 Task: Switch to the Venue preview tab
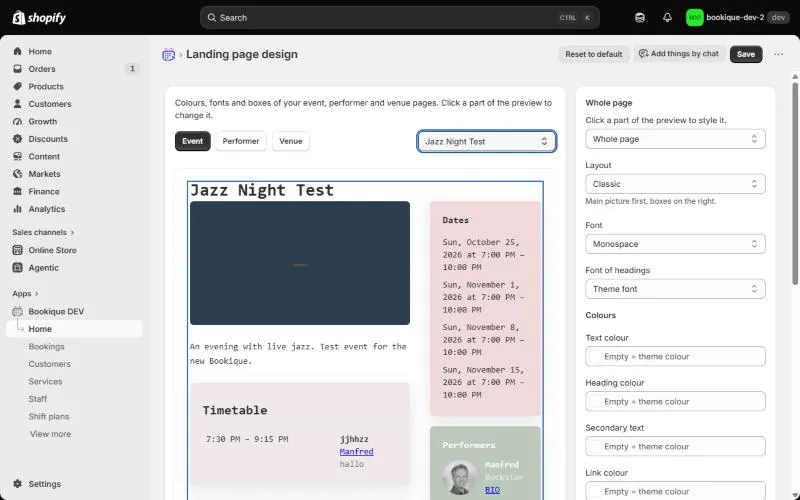291,141
